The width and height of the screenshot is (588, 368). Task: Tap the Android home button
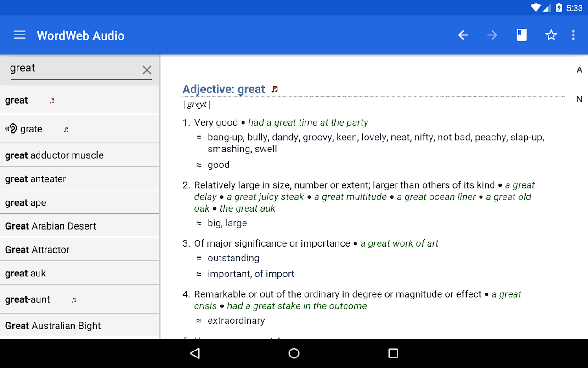pos(294,353)
